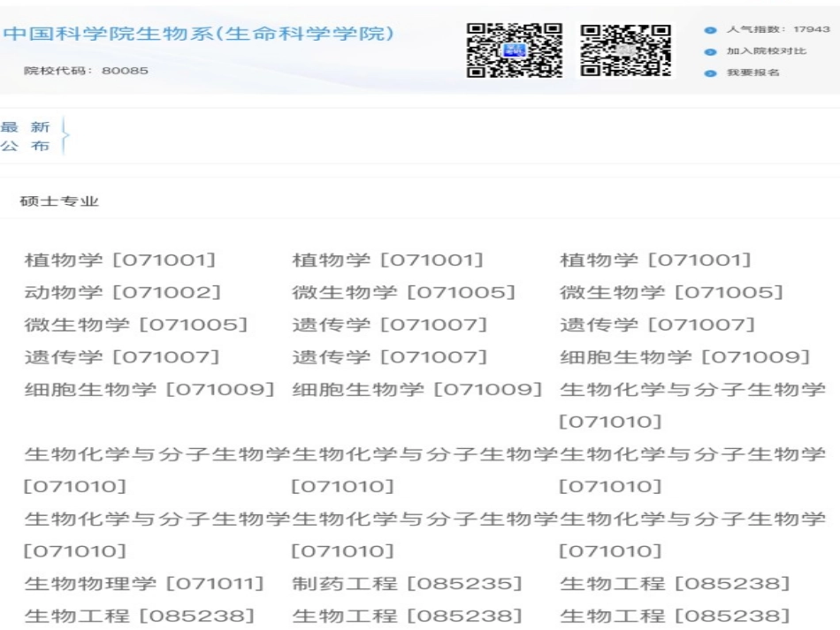840x630 pixels.
Task: Click 人气指数: 17943 text
Action: tap(778, 29)
